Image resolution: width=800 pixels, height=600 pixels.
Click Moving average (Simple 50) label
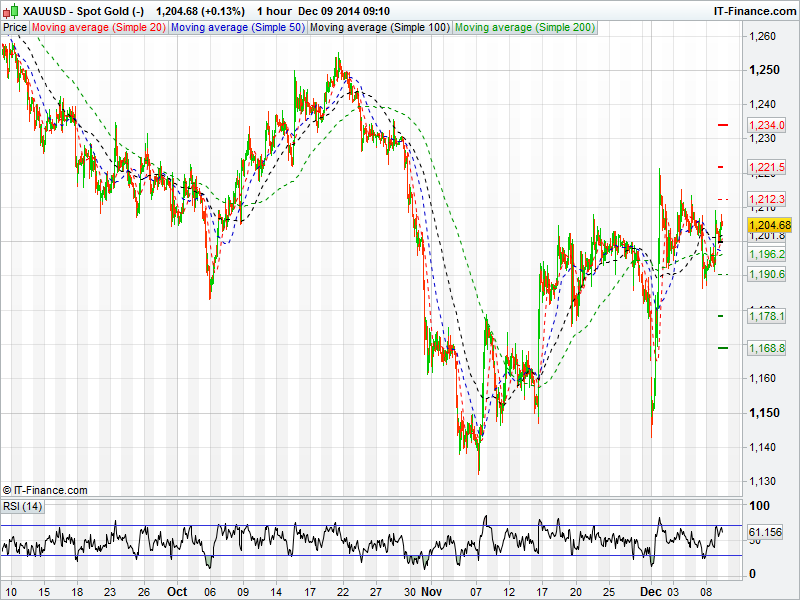[237, 28]
